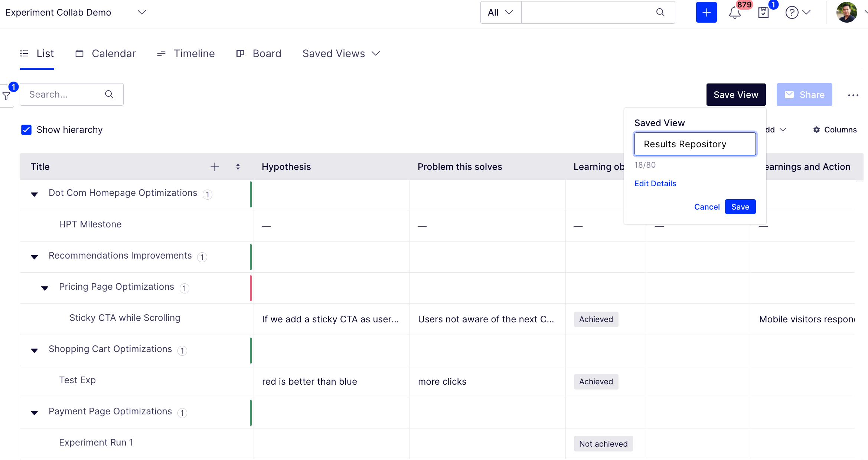Click the Pricing Page Optimizations title
Screen dimensions: 868x460
click(117, 287)
